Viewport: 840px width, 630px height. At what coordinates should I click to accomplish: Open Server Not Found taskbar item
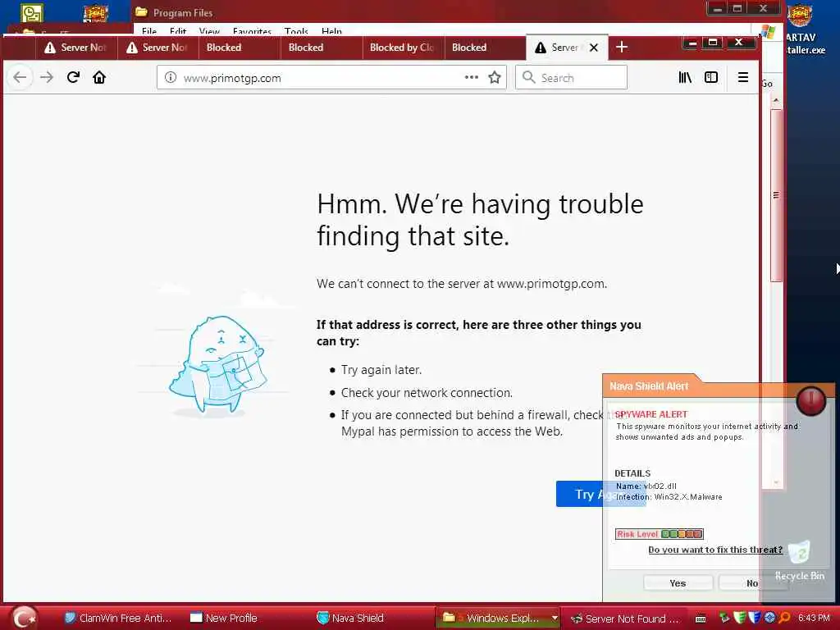click(626, 619)
